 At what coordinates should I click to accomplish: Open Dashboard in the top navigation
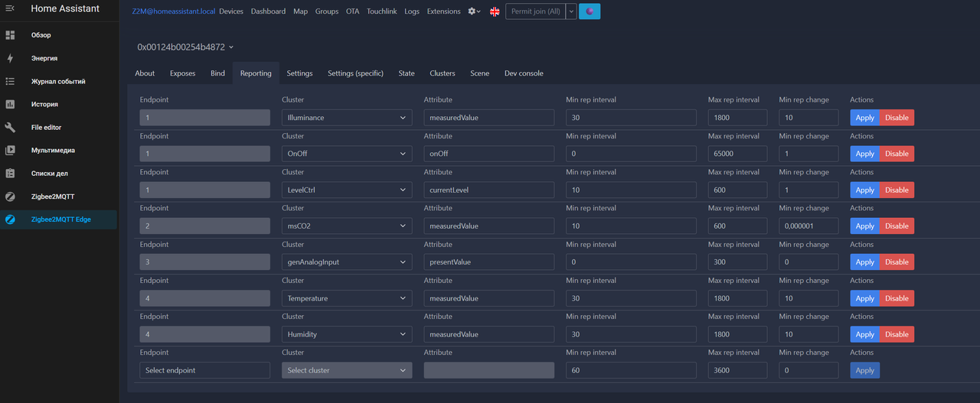268,11
